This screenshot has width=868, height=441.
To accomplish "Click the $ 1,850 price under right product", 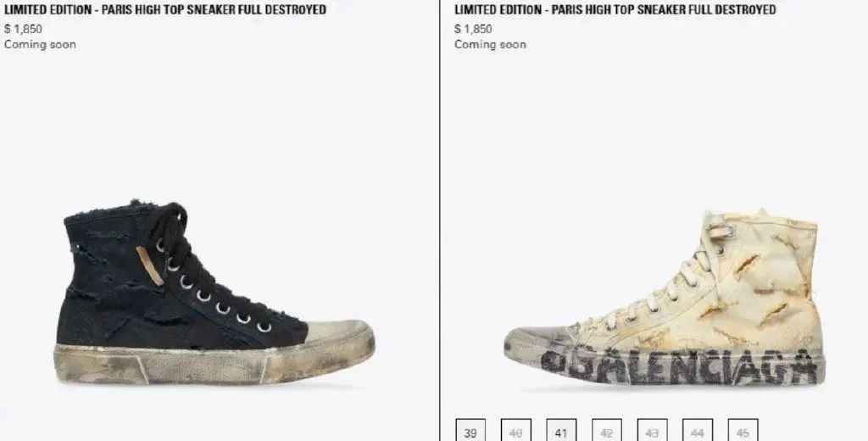I will coord(473,29).
